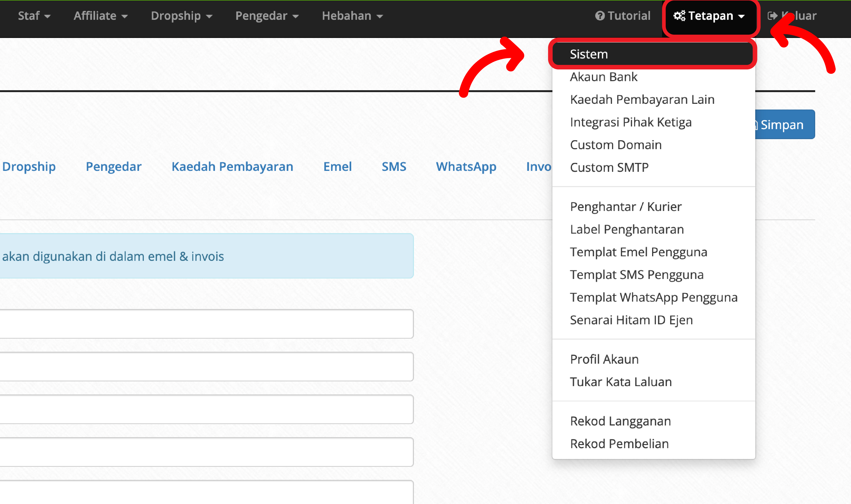This screenshot has height=504, width=851.
Task: Expand the Staf dropdown menu
Action: pos(34,16)
